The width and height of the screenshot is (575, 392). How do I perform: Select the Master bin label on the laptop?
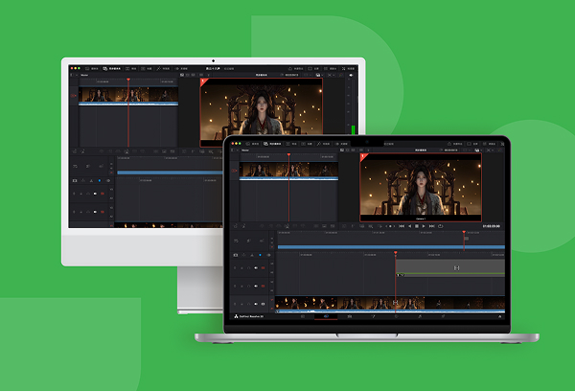click(x=245, y=150)
